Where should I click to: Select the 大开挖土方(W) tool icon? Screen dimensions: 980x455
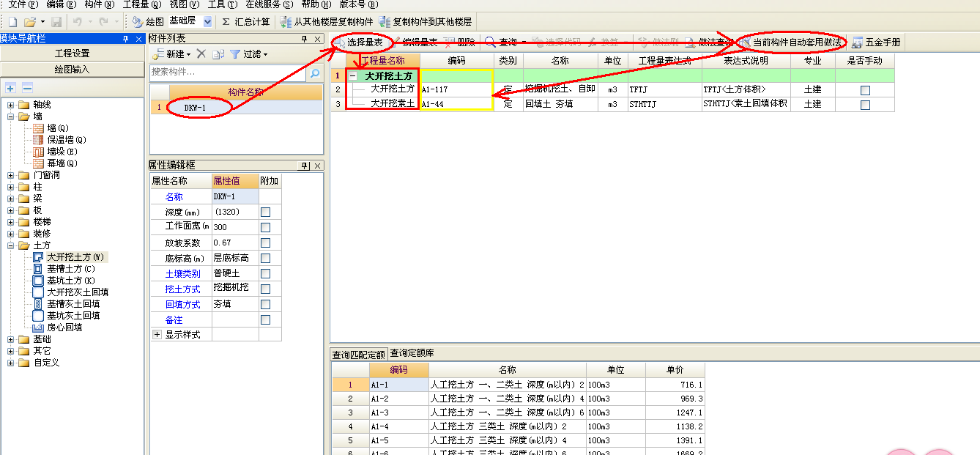[x=39, y=257]
